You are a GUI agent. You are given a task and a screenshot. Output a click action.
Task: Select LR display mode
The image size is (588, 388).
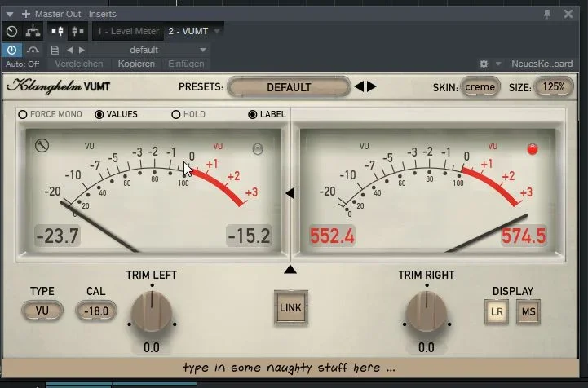[x=497, y=312]
